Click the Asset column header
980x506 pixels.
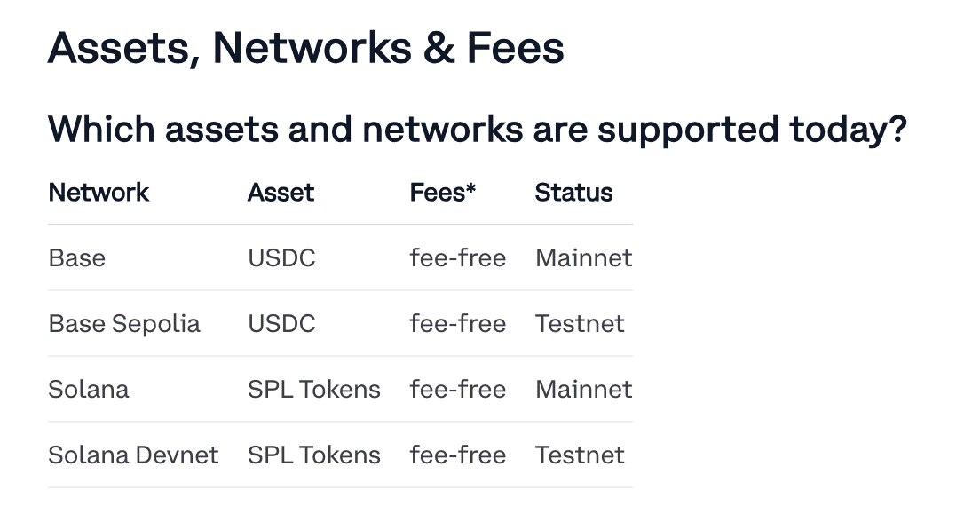click(281, 193)
